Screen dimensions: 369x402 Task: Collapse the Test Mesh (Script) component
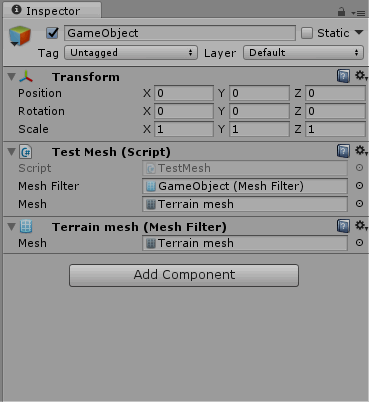pyautogui.click(x=12, y=152)
